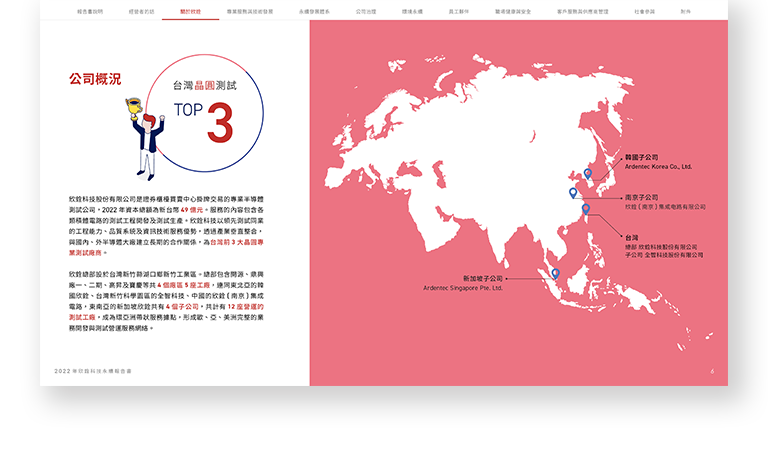Click the Ardentec Korea Co., Ltd. label

(657, 167)
